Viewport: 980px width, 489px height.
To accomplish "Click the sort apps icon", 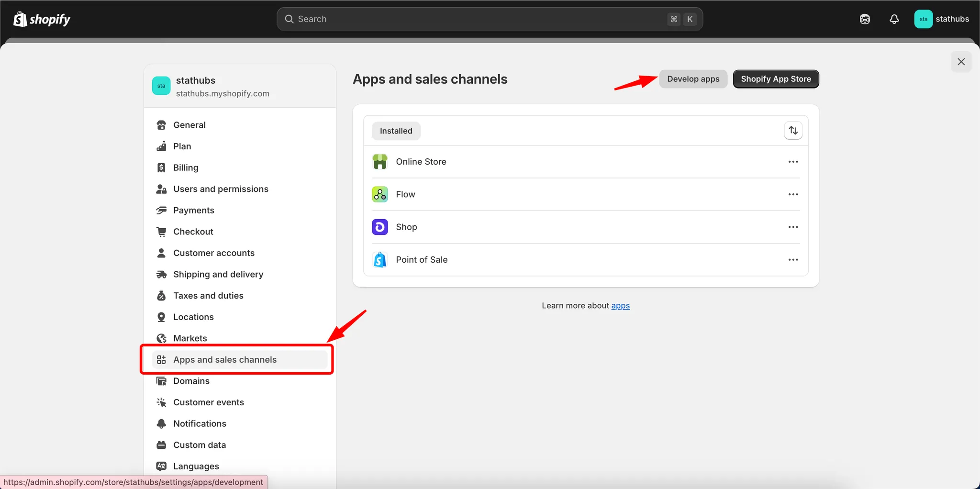I will [x=793, y=131].
